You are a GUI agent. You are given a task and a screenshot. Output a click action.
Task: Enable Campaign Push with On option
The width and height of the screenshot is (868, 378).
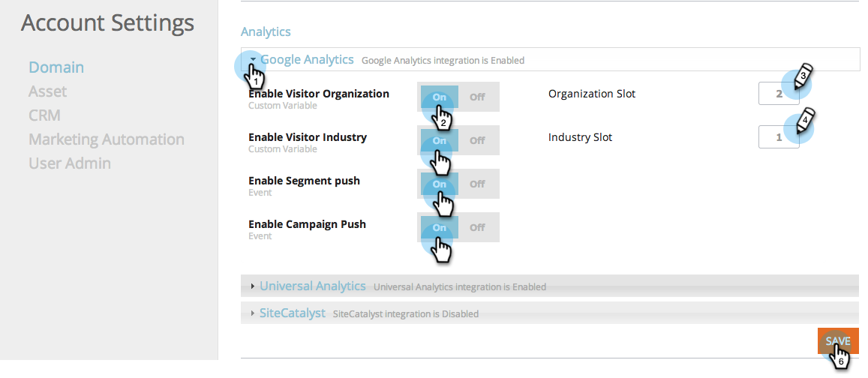(440, 227)
